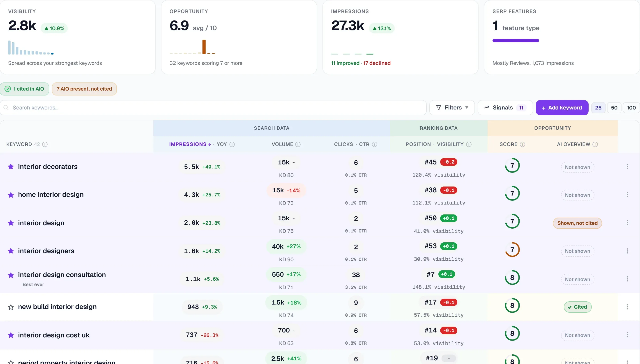640x364 pixels.
Task: Show 100 rows per page
Action: (x=631, y=108)
